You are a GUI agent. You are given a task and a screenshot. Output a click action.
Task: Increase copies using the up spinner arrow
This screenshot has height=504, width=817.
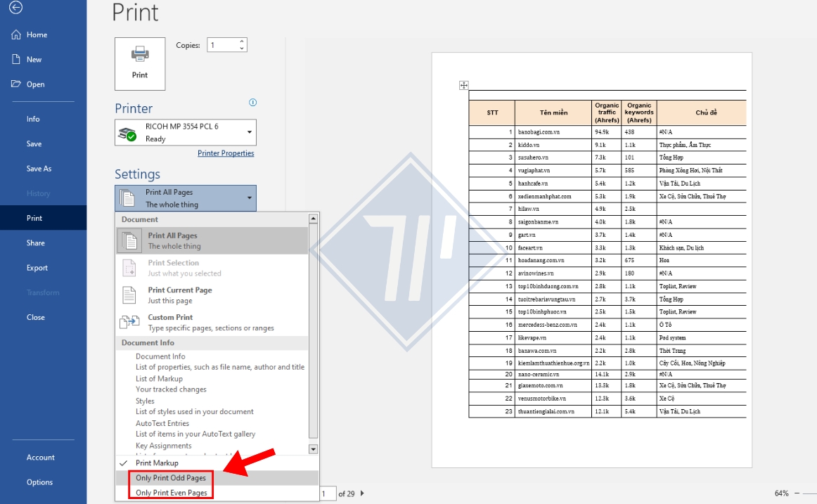242,41
